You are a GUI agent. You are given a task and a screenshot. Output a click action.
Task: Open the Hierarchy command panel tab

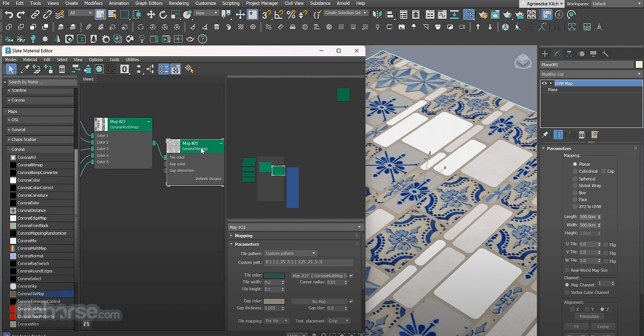coord(569,54)
